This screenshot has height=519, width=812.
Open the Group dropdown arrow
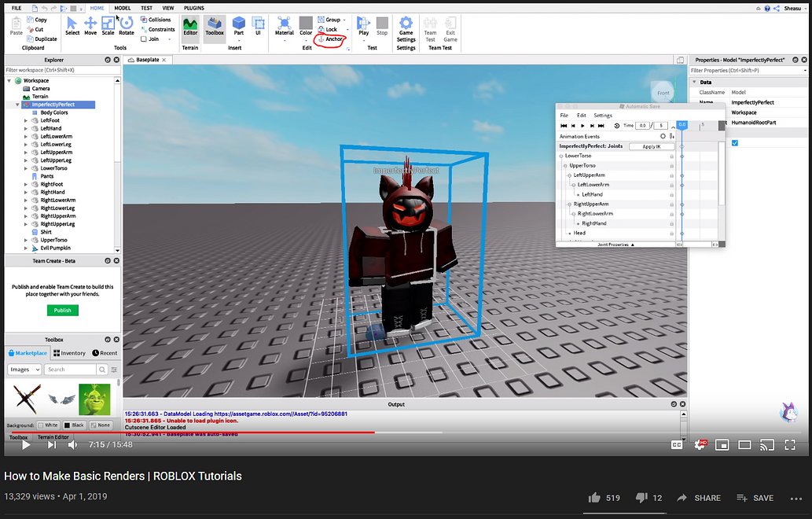click(x=346, y=20)
